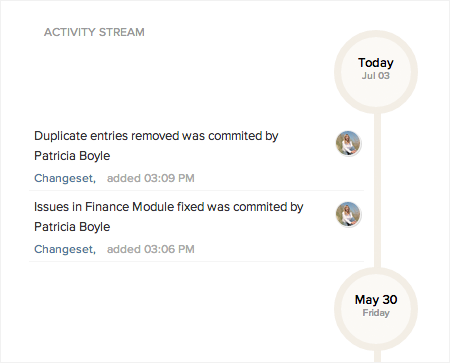Open Changeset link under Finance Module entry
The image size is (450, 363).
65,249
